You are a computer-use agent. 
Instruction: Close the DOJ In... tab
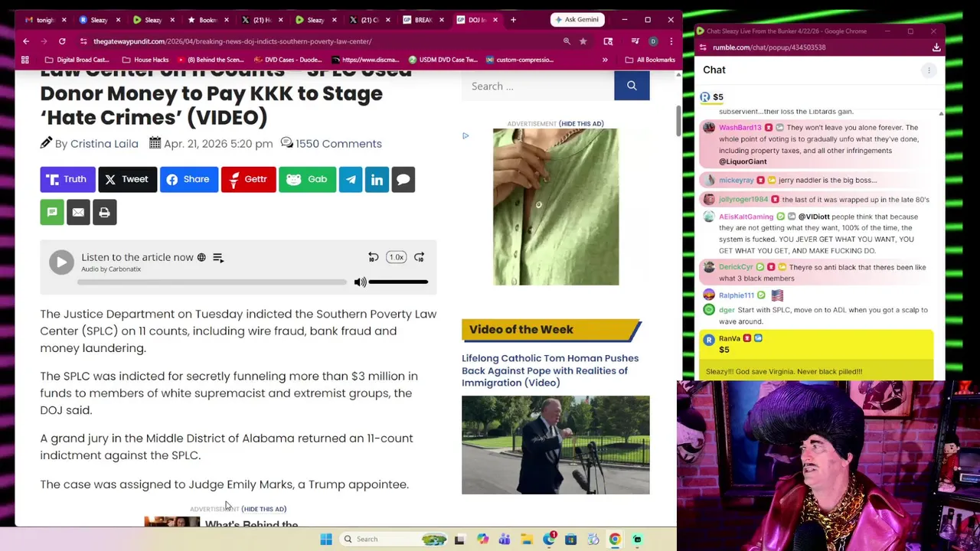[495, 20]
